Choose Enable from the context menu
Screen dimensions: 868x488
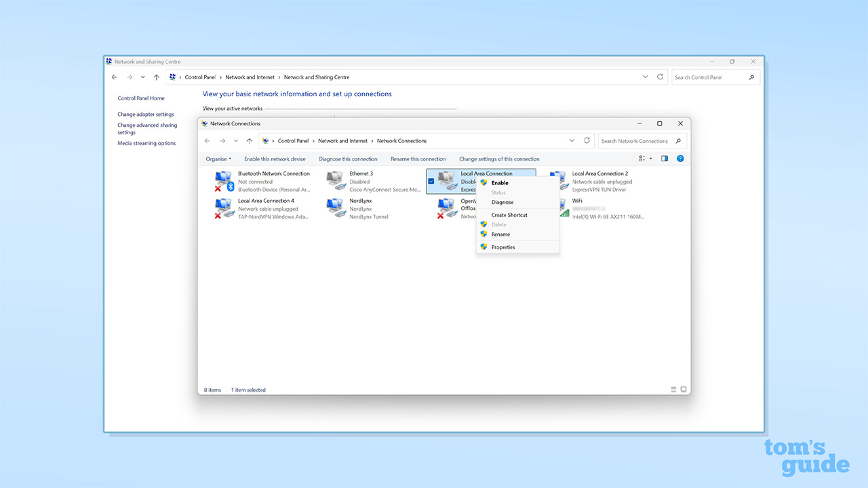tap(500, 183)
